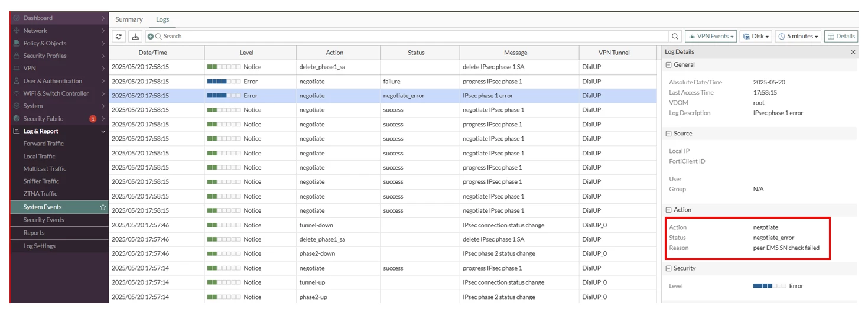Click the magnifier icon right of search bar

675,37
